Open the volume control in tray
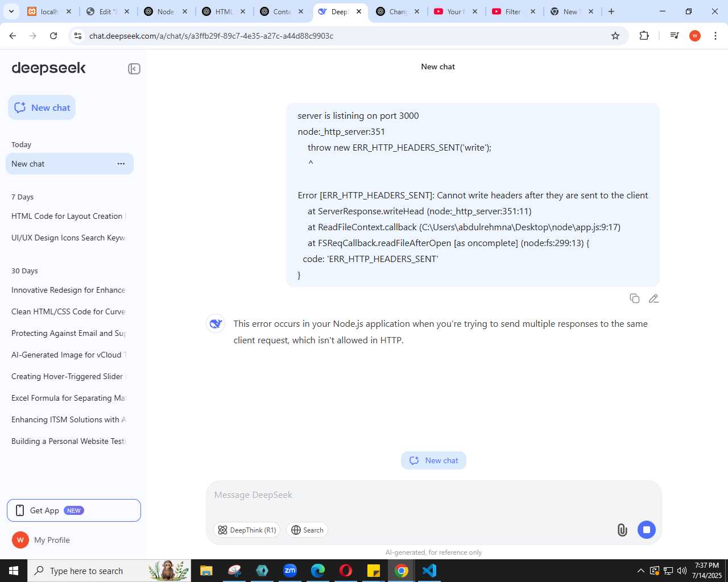 pyautogui.click(x=682, y=571)
